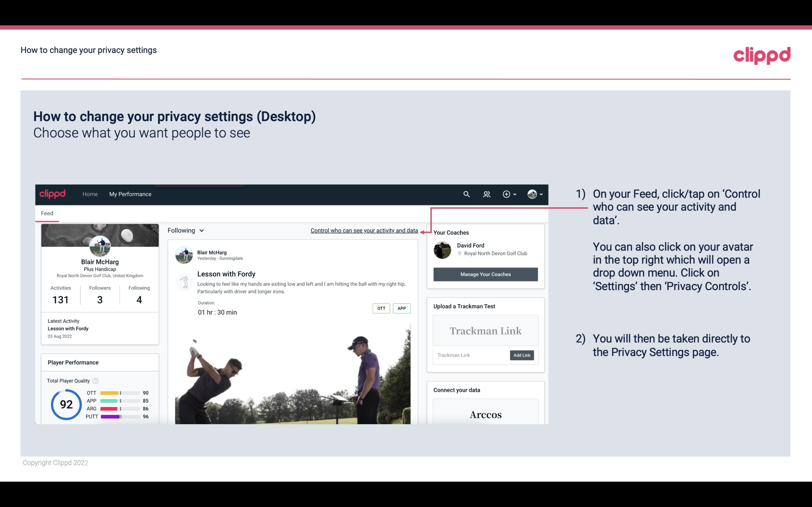Image resolution: width=812 pixels, height=507 pixels.
Task: Click the 'Manage Your Coaches' button
Action: [485, 274]
